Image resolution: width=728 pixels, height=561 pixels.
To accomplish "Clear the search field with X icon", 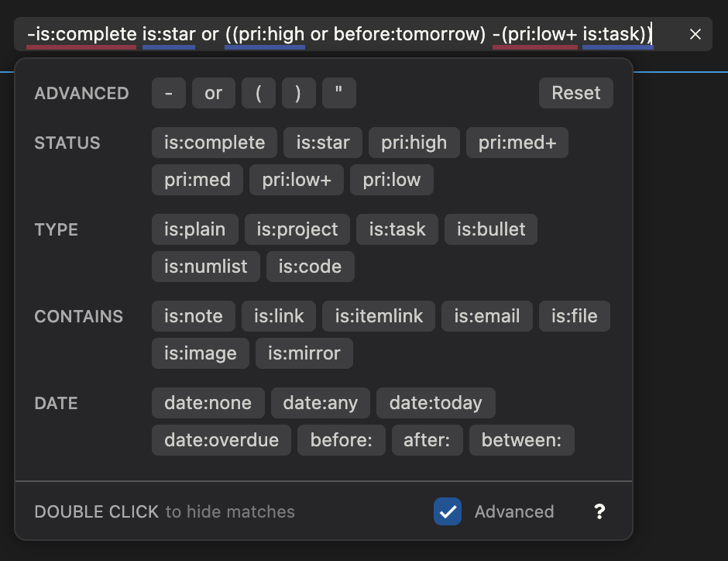I will tap(695, 34).
